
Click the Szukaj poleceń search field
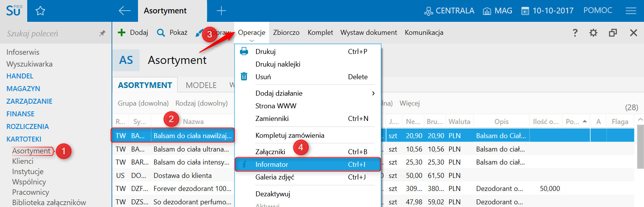tap(50, 34)
